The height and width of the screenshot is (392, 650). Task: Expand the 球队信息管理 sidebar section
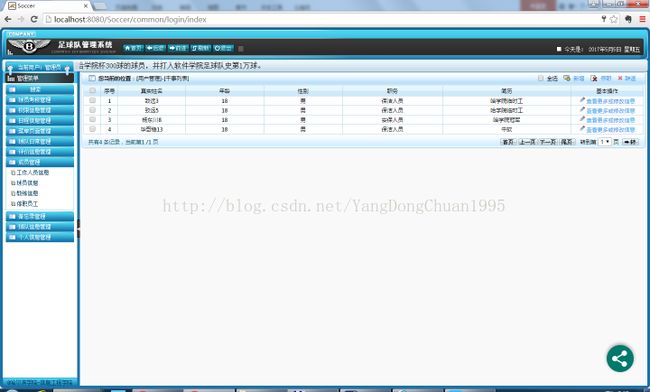click(40, 227)
